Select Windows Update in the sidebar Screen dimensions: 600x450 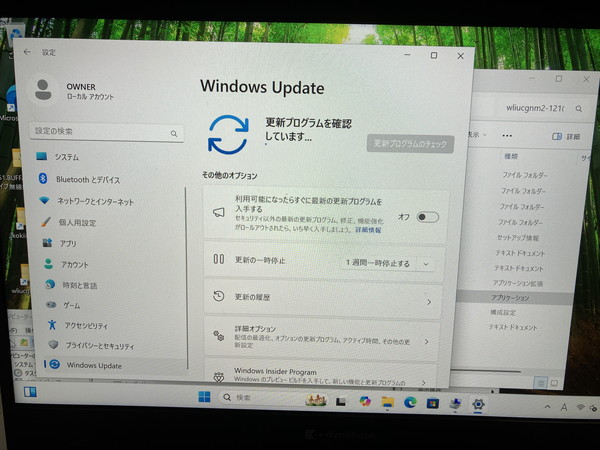tap(94, 365)
